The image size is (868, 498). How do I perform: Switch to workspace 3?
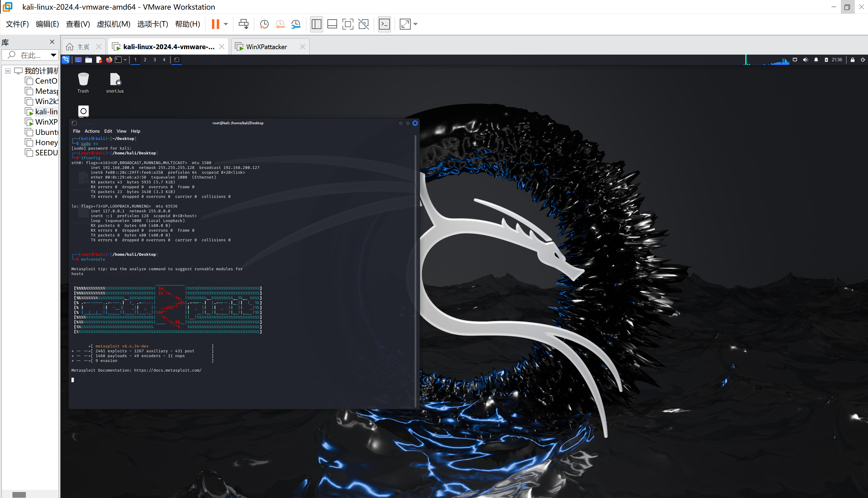155,59
